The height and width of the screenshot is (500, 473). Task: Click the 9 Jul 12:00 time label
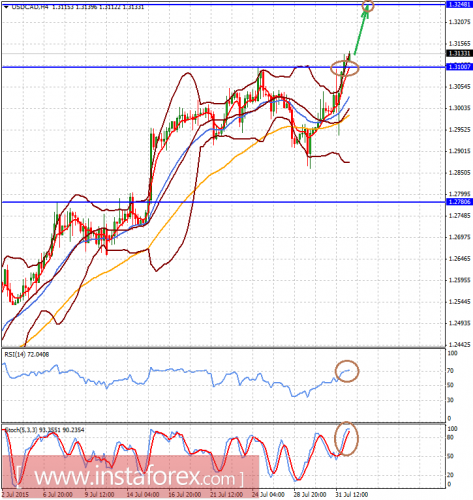[x=99, y=494]
